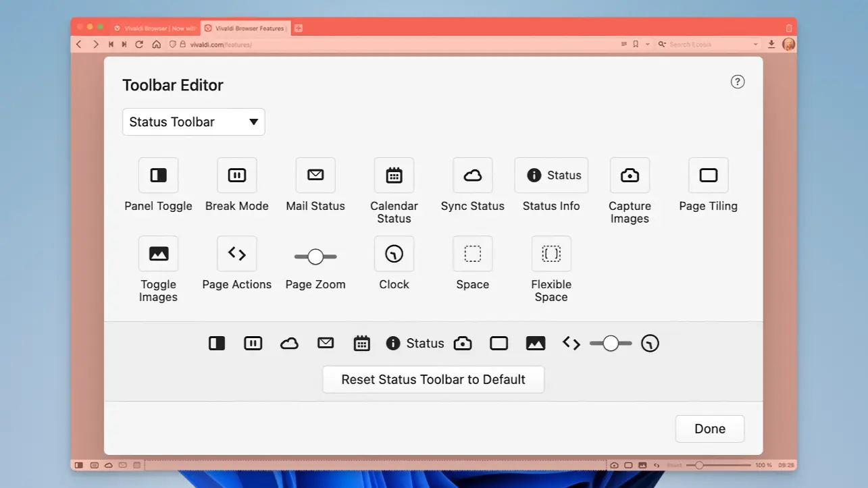Click the Capture Images camera icon
868x488 pixels.
coord(629,175)
